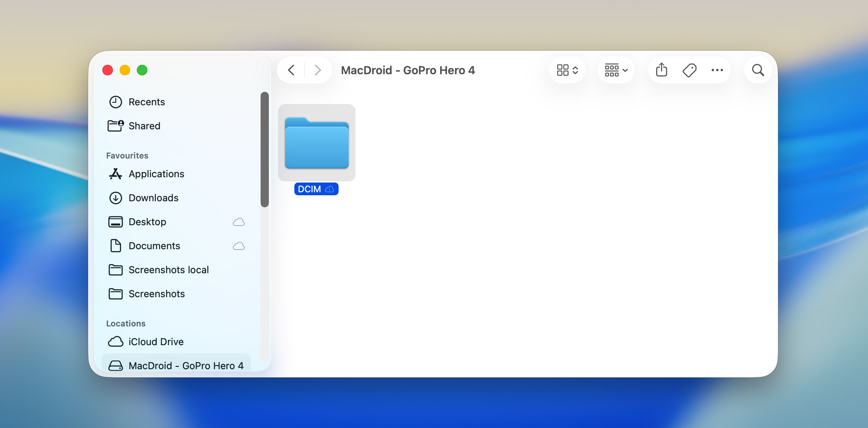Click the Back navigation arrow
The height and width of the screenshot is (428, 868).
pyautogui.click(x=291, y=70)
